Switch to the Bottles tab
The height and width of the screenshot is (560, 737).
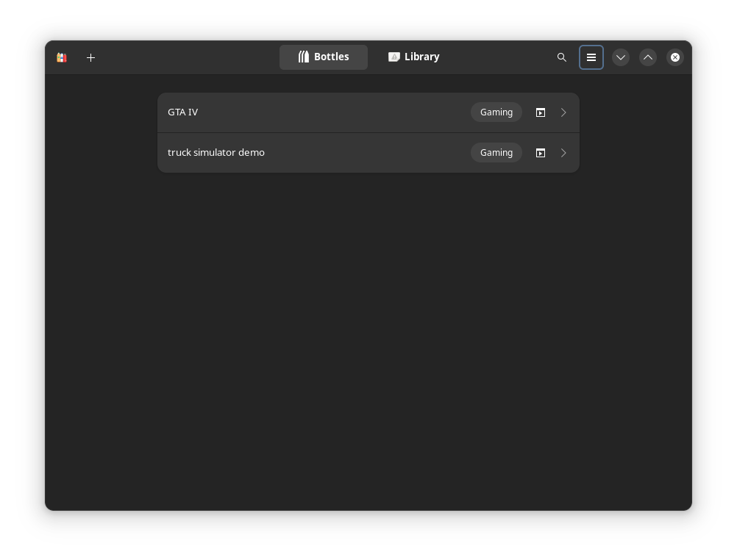coord(324,57)
